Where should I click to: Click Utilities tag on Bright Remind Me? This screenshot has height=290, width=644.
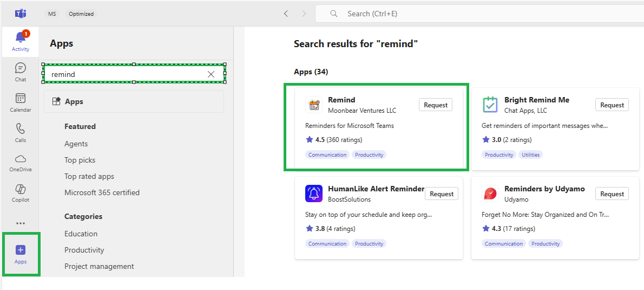[531, 154]
